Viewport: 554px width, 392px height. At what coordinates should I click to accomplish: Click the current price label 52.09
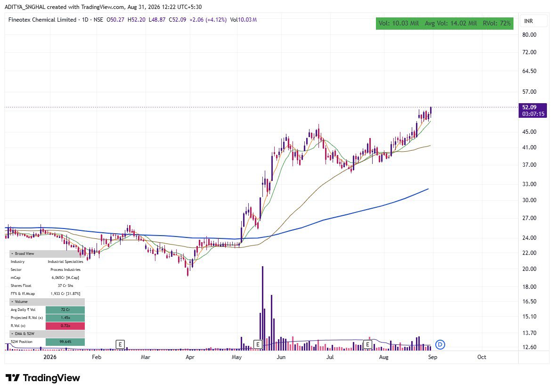pos(529,107)
